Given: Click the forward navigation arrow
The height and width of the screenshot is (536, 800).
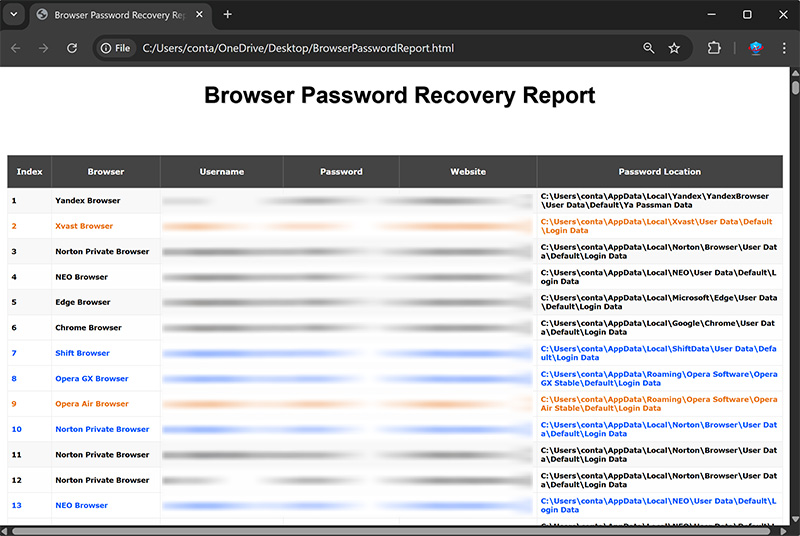Looking at the screenshot, I should click(x=43, y=48).
